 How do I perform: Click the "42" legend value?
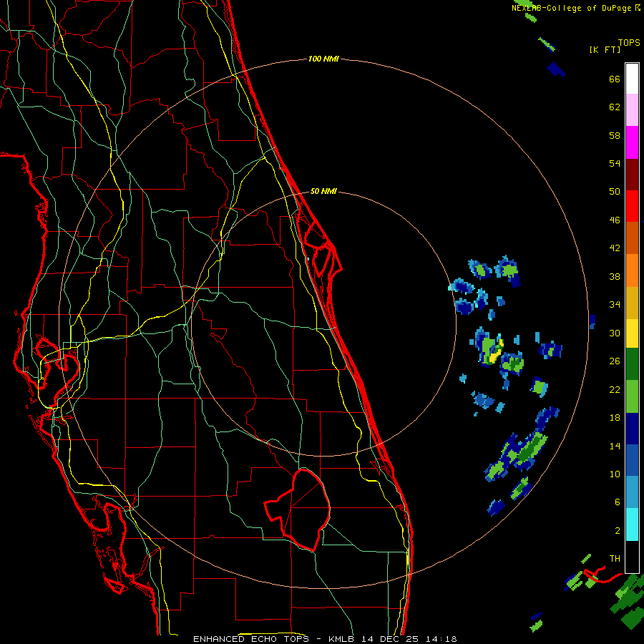pos(615,248)
